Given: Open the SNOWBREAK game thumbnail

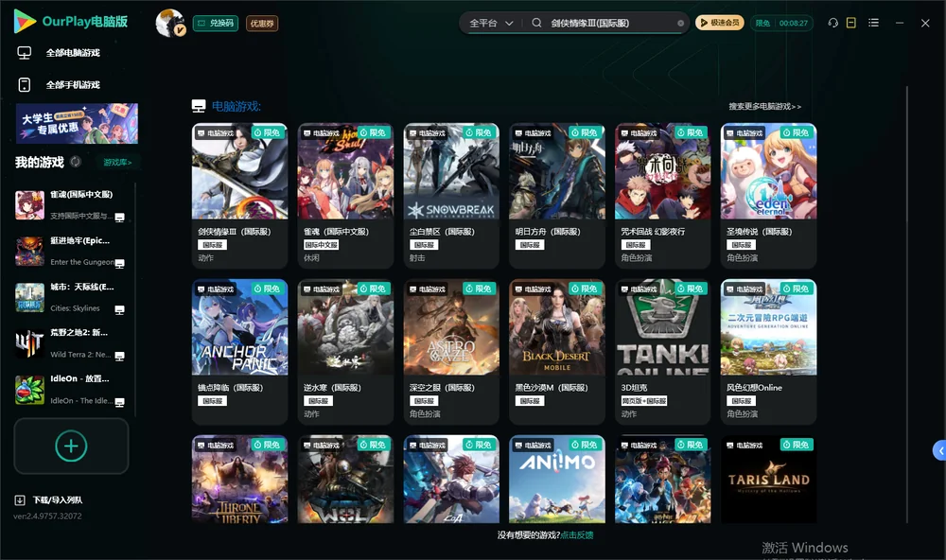Looking at the screenshot, I should click(451, 171).
